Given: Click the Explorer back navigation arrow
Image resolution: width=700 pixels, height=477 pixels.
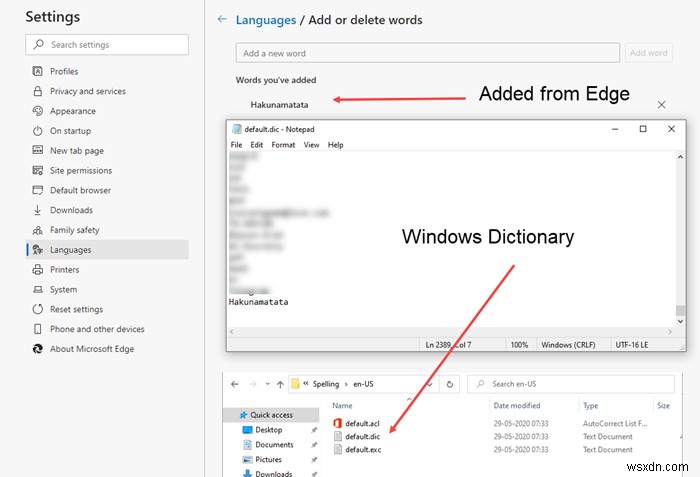Looking at the screenshot, I should 235,384.
